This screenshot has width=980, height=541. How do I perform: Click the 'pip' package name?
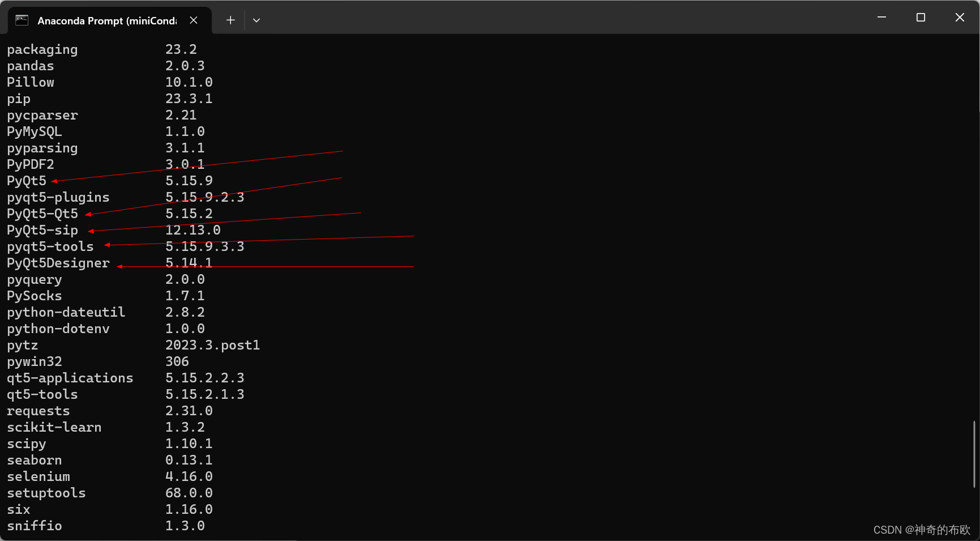pos(19,99)
